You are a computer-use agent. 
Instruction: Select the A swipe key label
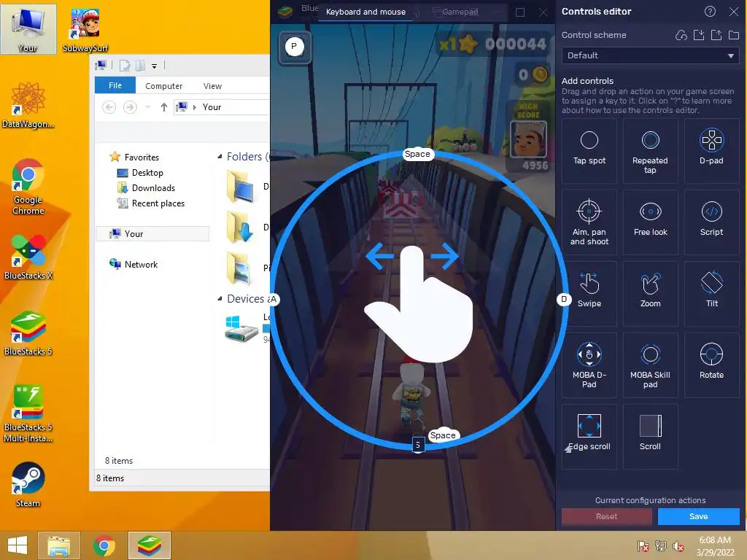[x=273, y=299]
